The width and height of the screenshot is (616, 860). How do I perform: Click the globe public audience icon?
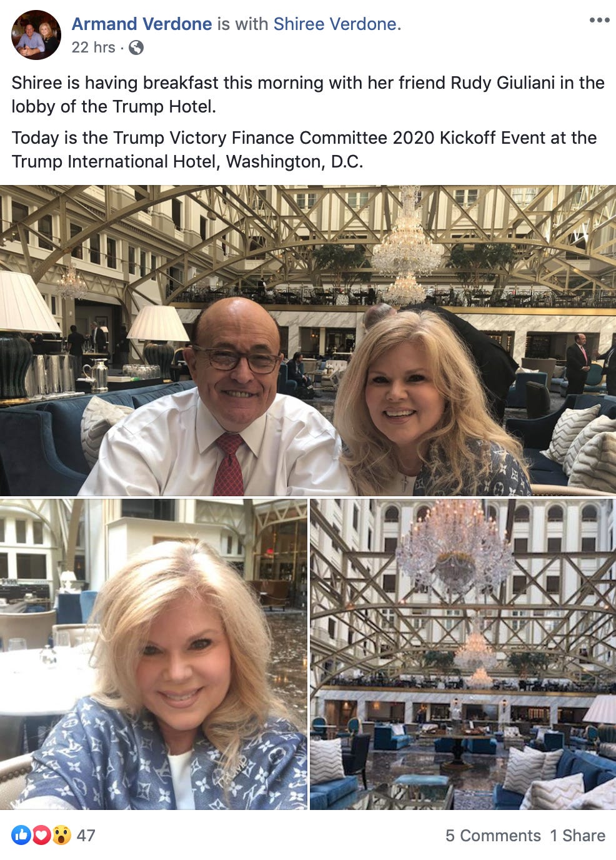click(136, 47)
